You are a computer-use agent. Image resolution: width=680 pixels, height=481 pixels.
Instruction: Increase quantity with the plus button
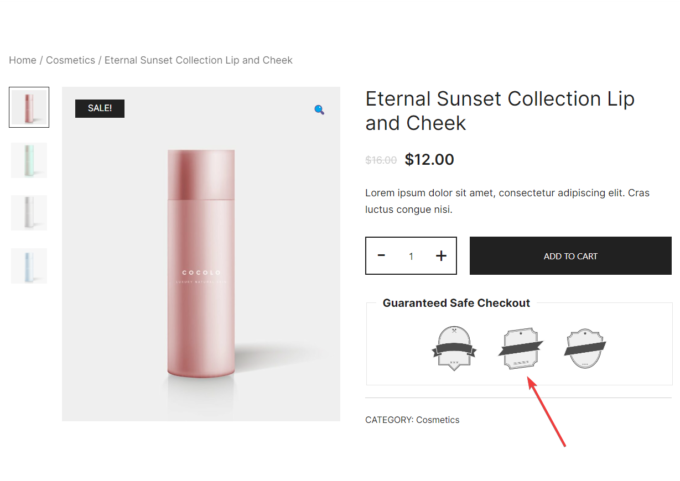click(441, 256)
